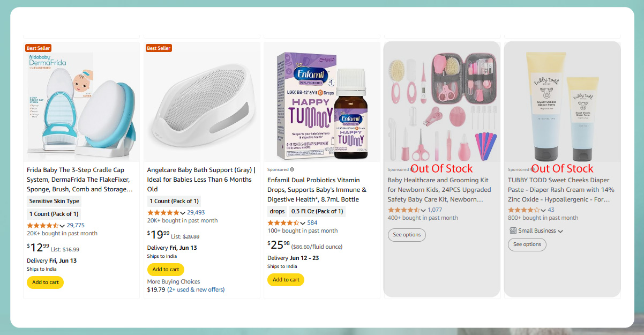644x335 pixels.
Task: Open Enfamil rating breakdown chevron
Action: click(x=303, y=223)
